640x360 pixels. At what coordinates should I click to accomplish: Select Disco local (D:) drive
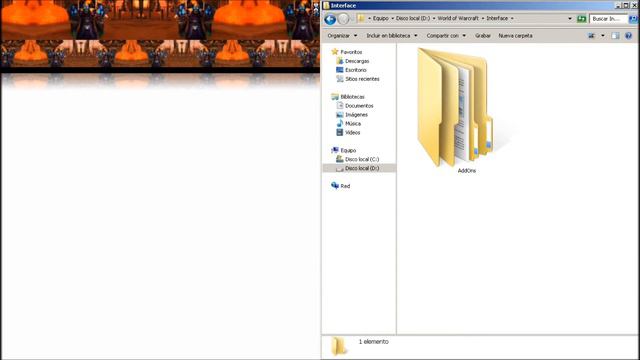tap(362, 168)
